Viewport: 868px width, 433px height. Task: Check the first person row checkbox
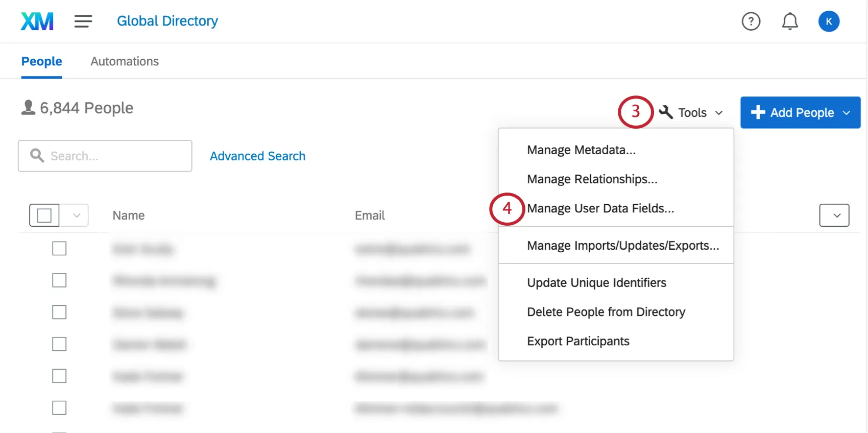click(x=59, y=249)
